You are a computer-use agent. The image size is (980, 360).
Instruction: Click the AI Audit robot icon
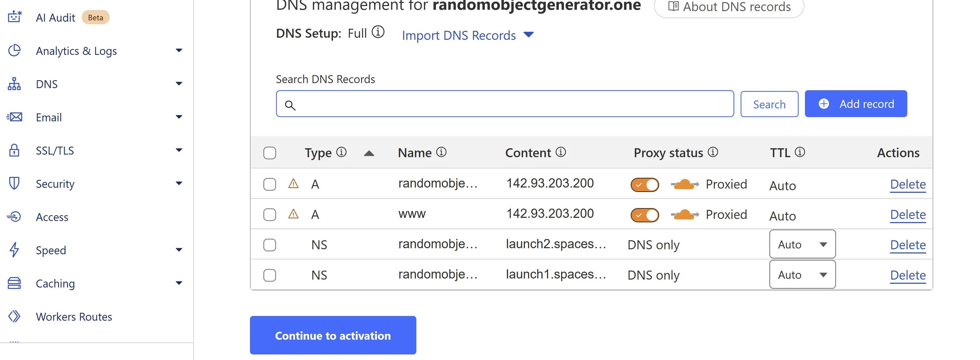point(15,17)
